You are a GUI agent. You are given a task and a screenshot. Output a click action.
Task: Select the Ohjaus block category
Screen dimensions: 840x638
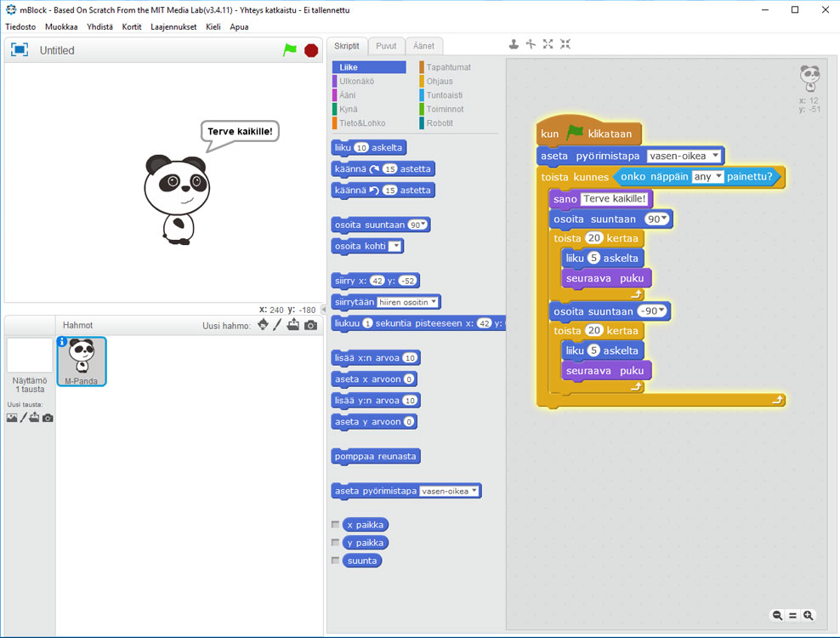(x=440, y=82)
